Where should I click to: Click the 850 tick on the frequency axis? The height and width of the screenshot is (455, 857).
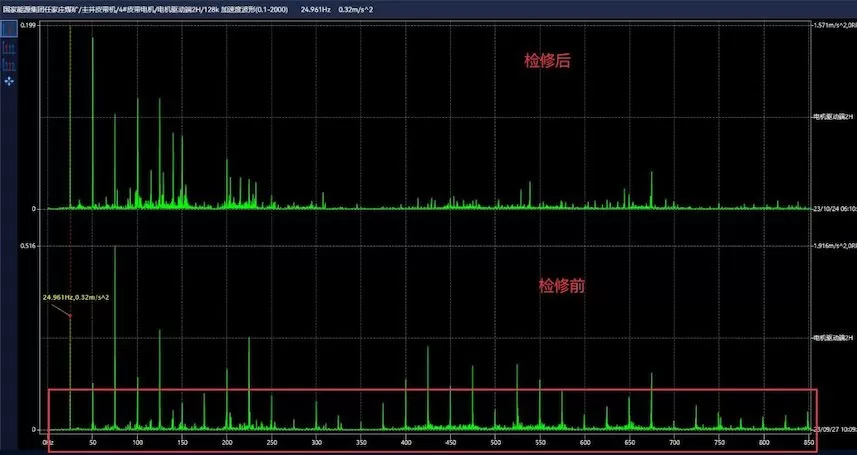[808, 441]
